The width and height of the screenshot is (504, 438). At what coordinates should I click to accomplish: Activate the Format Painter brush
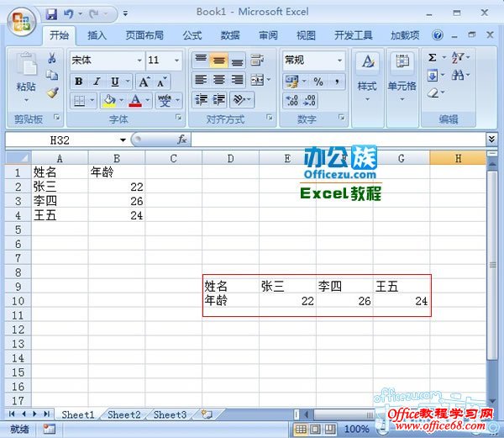pos(53,92)
